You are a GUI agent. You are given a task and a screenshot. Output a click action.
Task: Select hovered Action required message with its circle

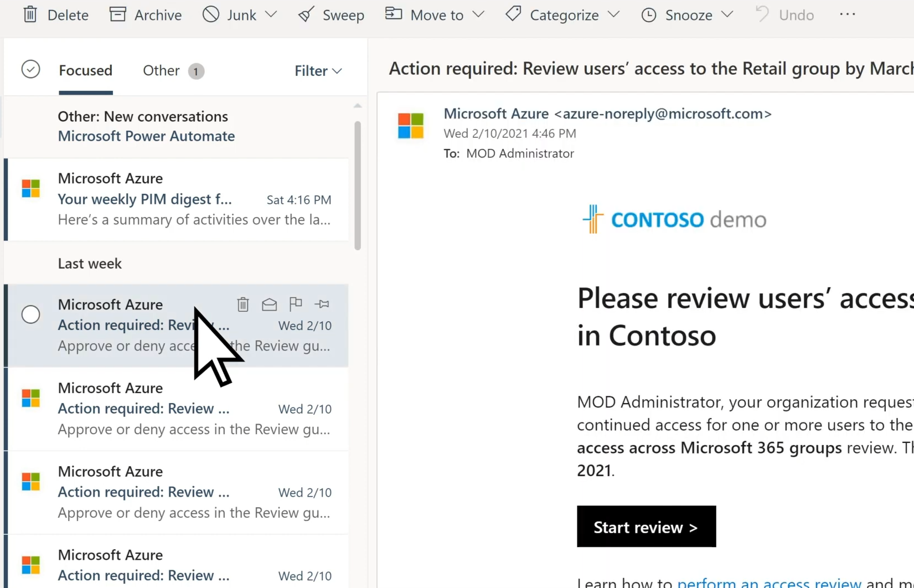30,314
